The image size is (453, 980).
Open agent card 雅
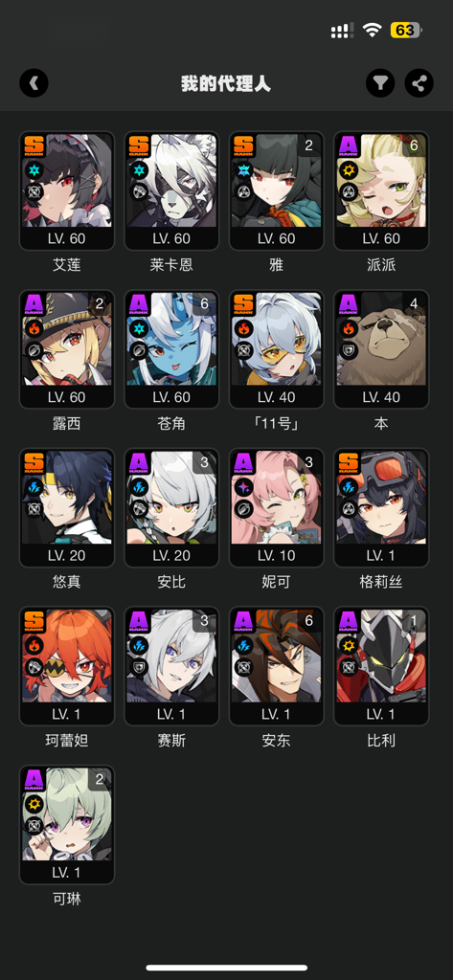click(x=277, y=191)
